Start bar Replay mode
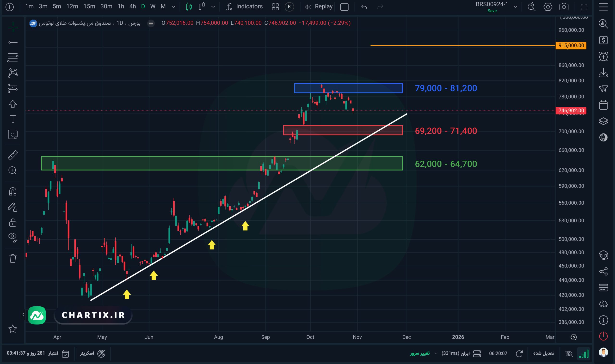The image size is (615, 364). 319,7
